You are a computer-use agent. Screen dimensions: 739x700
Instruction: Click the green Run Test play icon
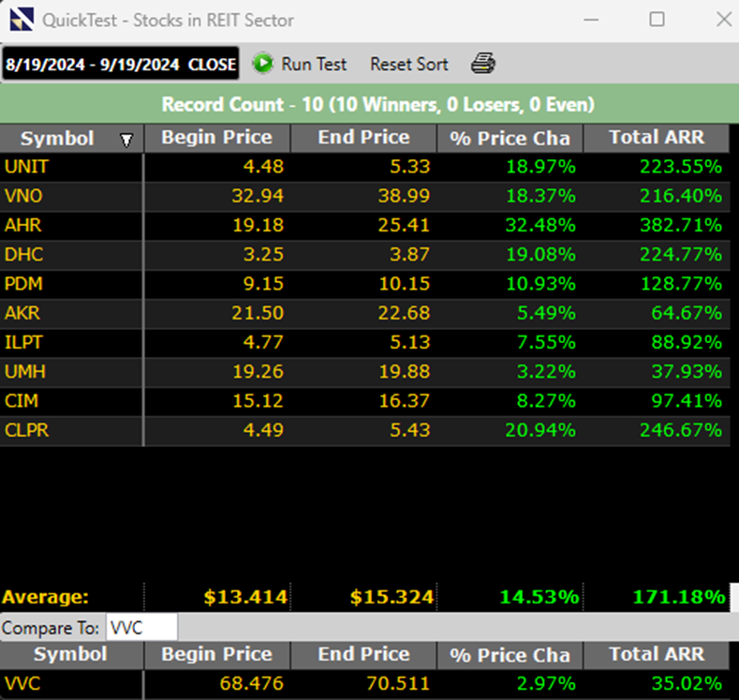(x=263, y=64)
